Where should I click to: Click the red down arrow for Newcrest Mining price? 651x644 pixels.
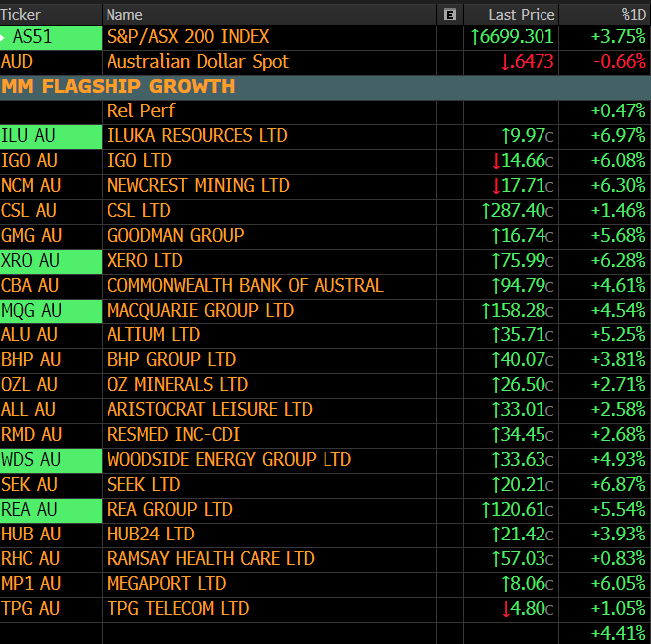(x=496, y=185)
